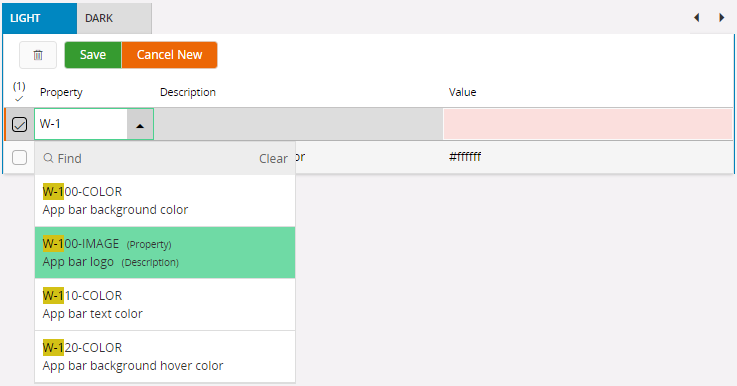
Task: Click the pink Value field
Action: (x=588, y=125)
